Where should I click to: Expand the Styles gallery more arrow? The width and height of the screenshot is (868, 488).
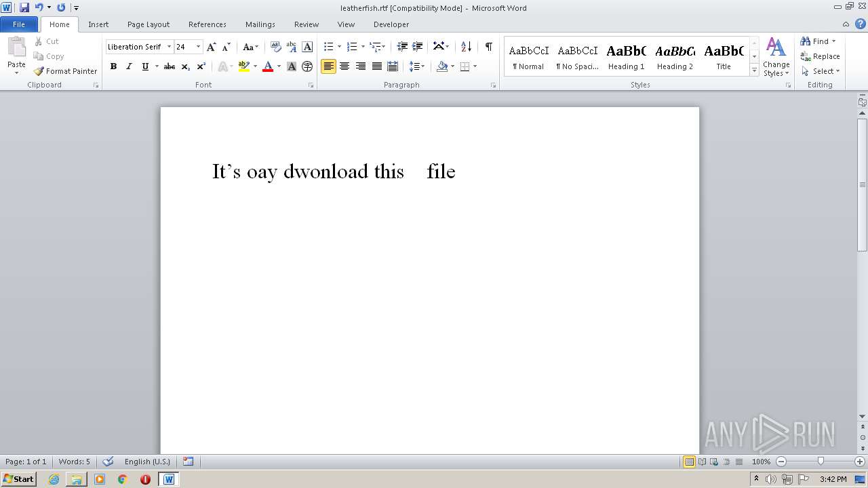point(754,70)
